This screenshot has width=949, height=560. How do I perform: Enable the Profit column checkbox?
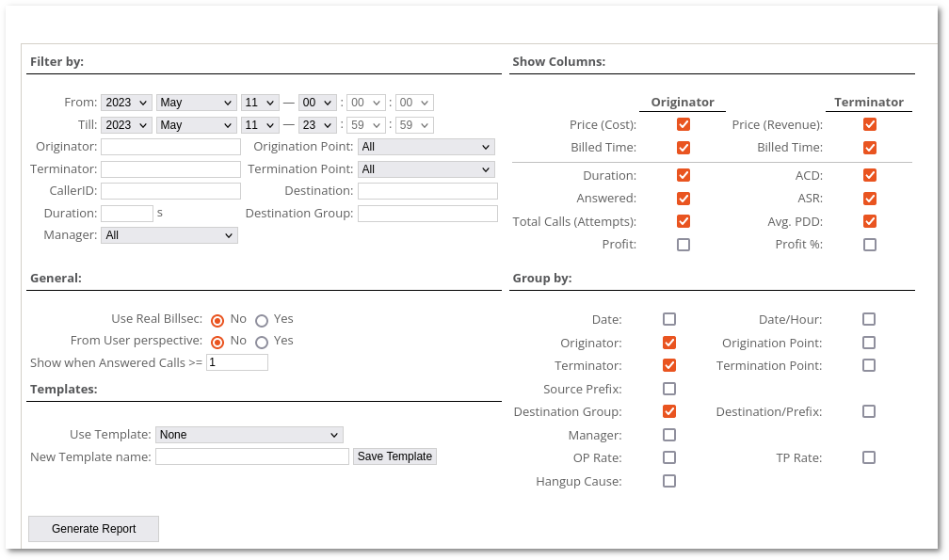pos(684,245)
